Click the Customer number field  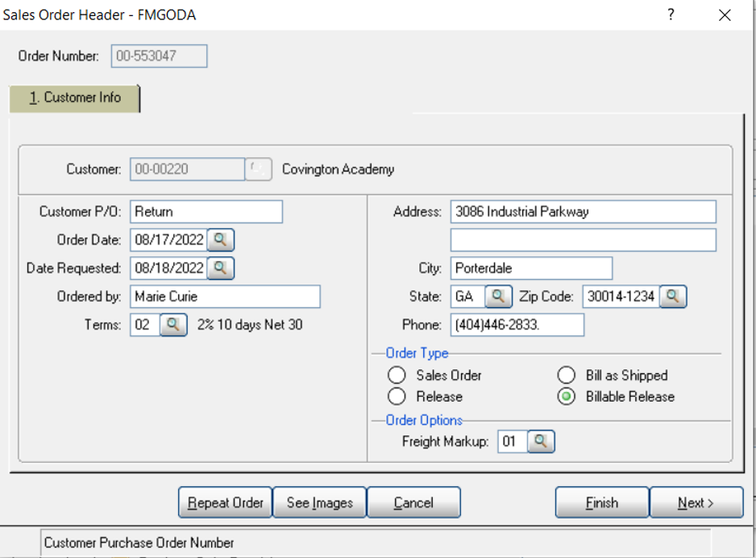tap(187, 169)
